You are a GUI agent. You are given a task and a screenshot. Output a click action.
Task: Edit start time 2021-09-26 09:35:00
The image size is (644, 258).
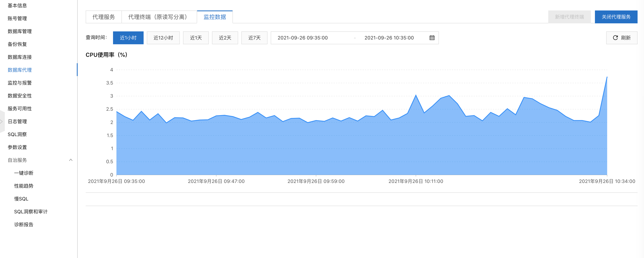pos(302,38)
